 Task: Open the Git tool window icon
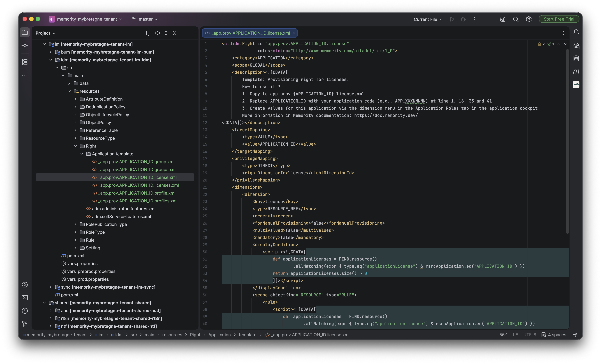point(25,324)
